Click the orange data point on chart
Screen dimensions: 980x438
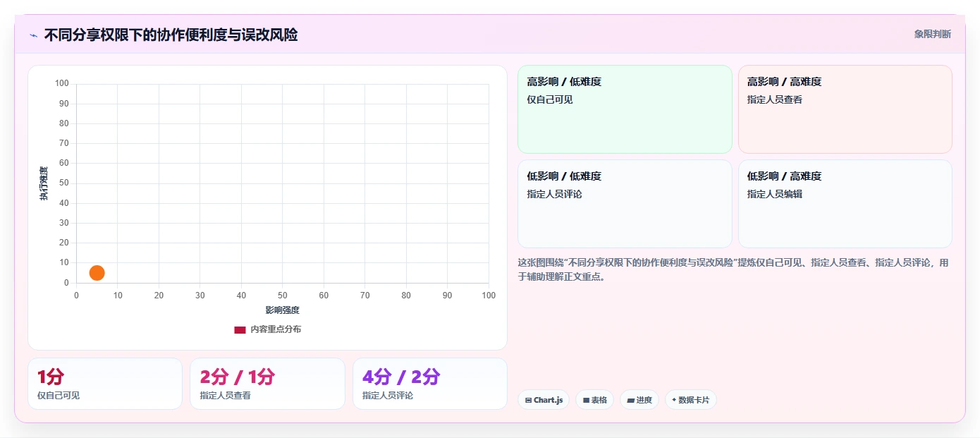pos(97,273)
